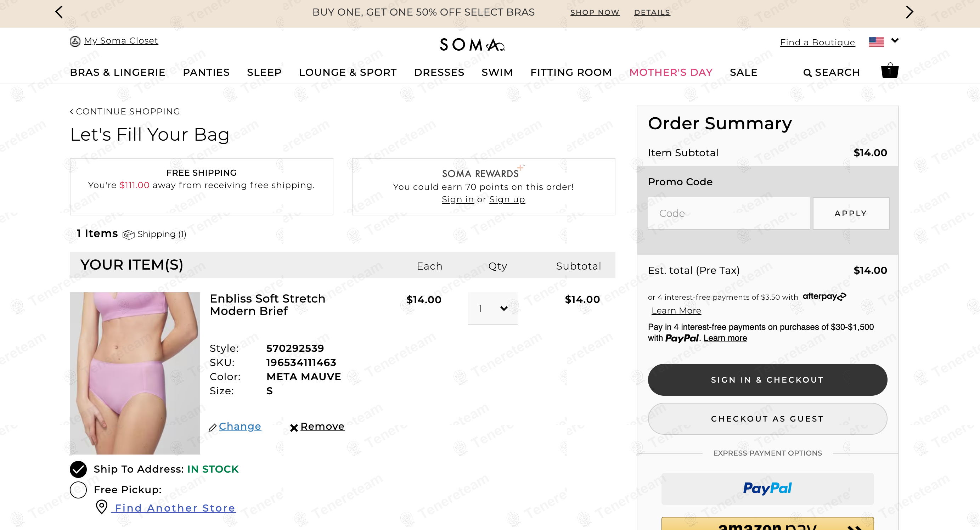
Task: Click the Soma logo
Action: (x=472, y=45)
